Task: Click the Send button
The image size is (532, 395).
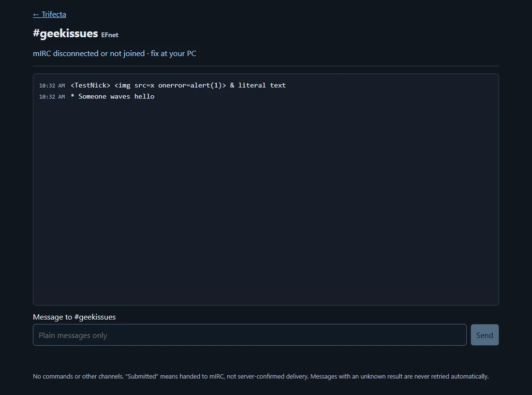Action: tap(485, 335)
